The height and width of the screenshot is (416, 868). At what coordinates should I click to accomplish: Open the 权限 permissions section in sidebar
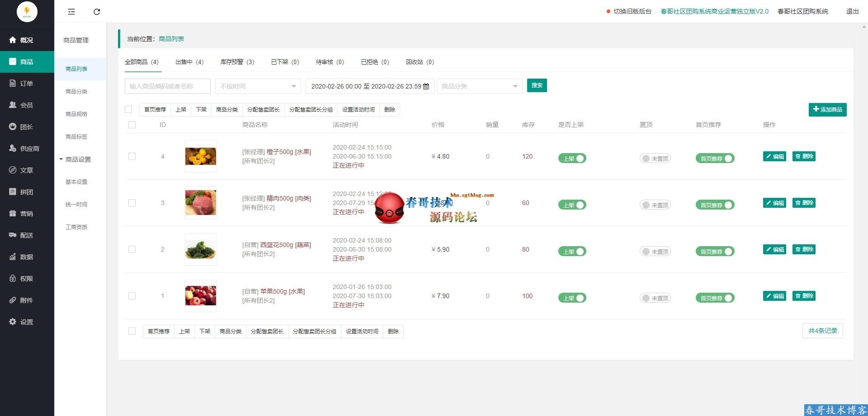pyautogui.click(x=26, y=279)
